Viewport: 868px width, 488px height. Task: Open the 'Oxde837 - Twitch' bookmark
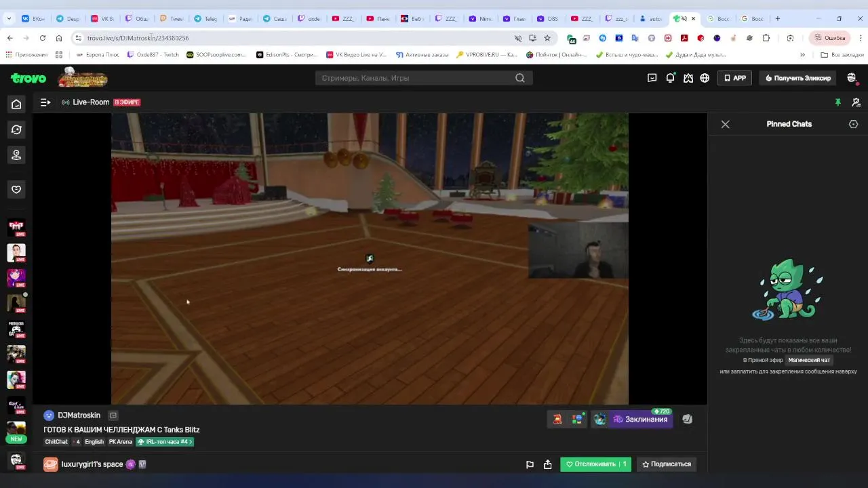point(153,55)
